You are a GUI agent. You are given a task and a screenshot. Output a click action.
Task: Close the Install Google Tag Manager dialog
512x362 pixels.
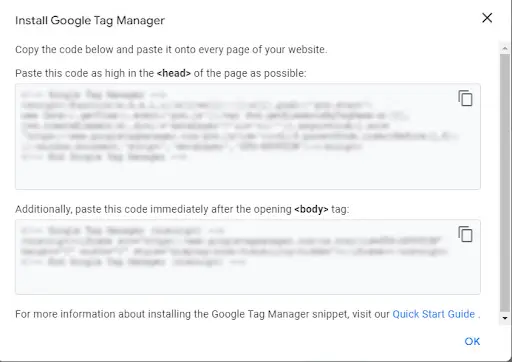[487, 18]
